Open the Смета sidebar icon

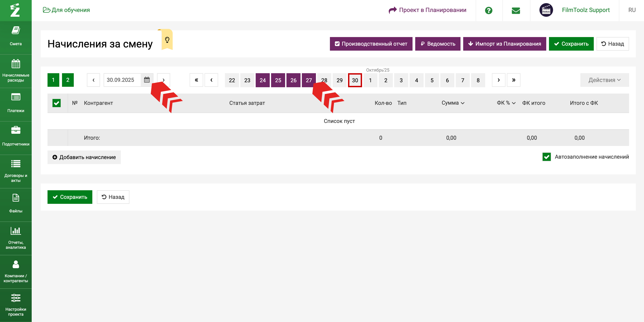coord(15,31)
